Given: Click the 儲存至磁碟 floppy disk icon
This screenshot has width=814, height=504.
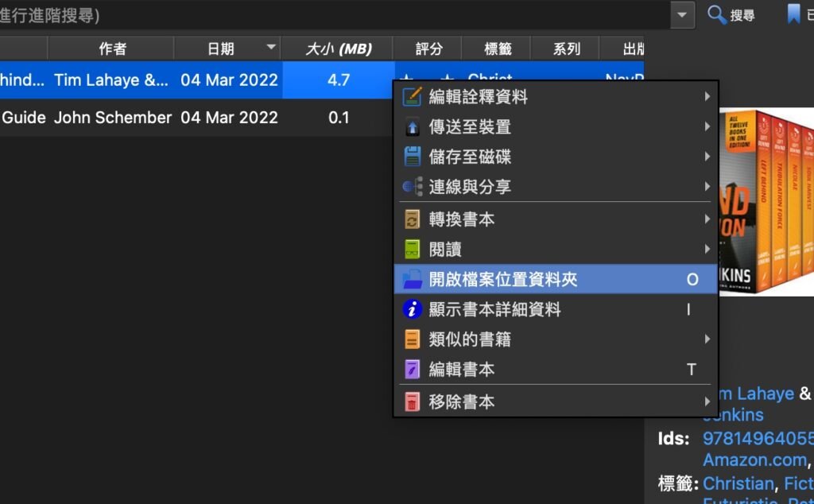Looking at the screenshot, I should click(x=412, y=157).
